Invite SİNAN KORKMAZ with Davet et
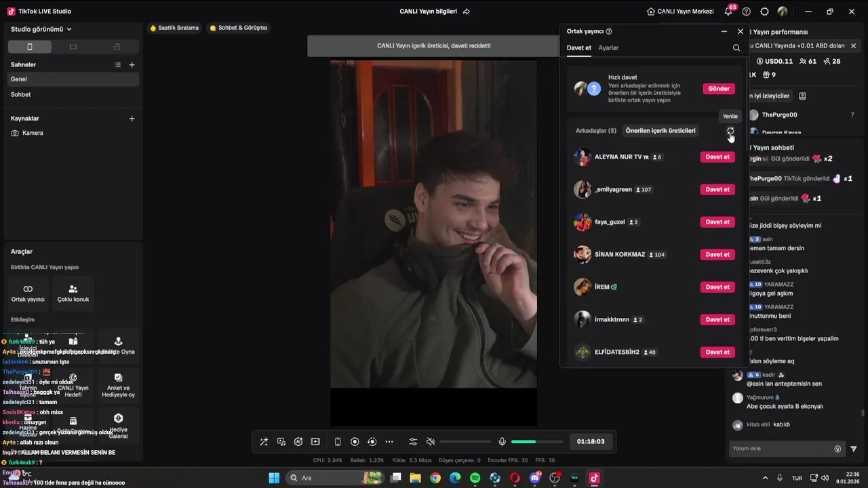The image size is (868, 488). pyautogui.click(x=717, y=254)
